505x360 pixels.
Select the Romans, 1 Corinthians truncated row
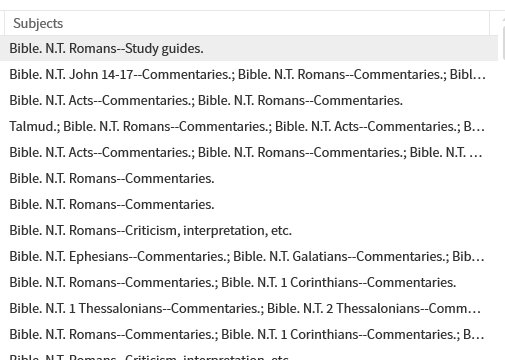click(x=249, y=334)
